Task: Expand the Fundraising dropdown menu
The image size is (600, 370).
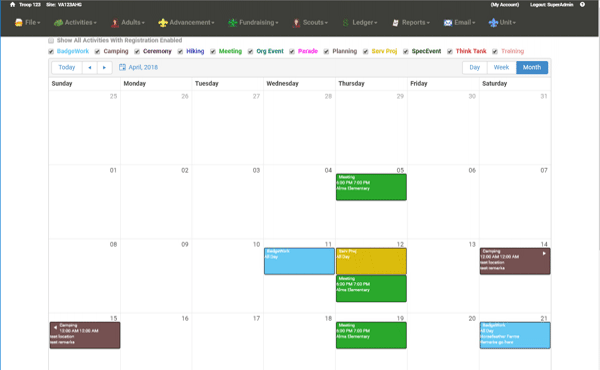Action: pyautogui.click(x=253, y=23)
